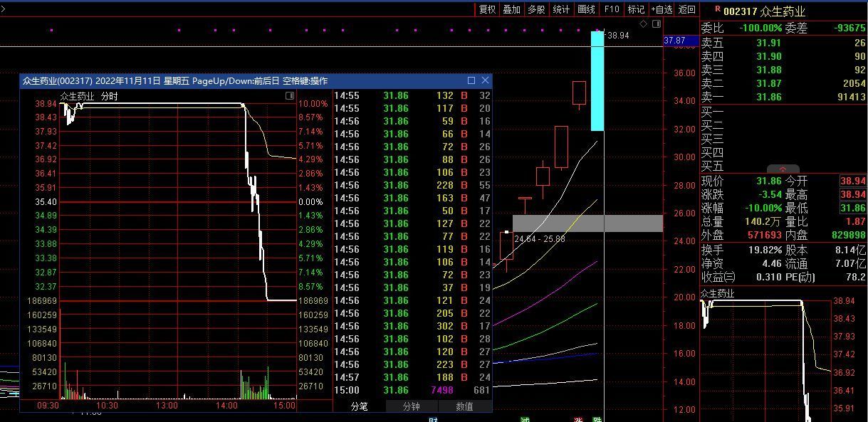The width and height of the screenshot is (868, 422).
Task: Expand the red chevron under 买五
Action: 783,169
